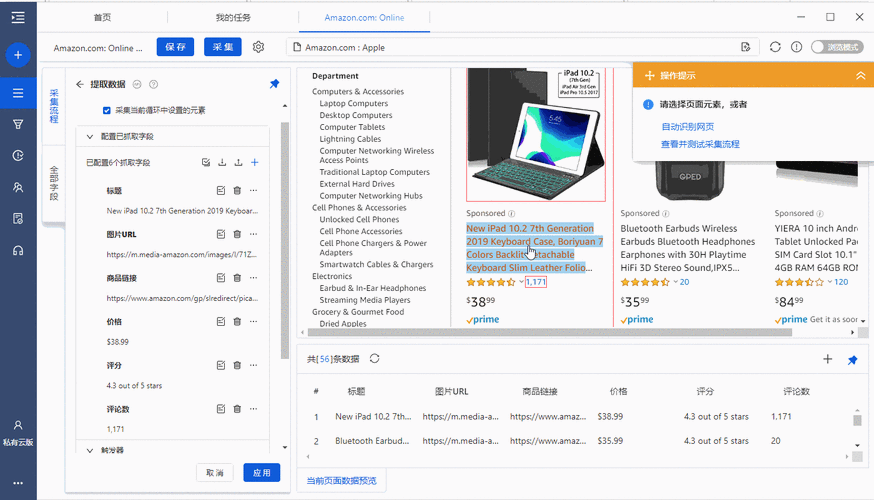Image resolution: width=874 pixels, height=500 pixels.
Task: Open task settings gear icon
Action: click(258, 47)
